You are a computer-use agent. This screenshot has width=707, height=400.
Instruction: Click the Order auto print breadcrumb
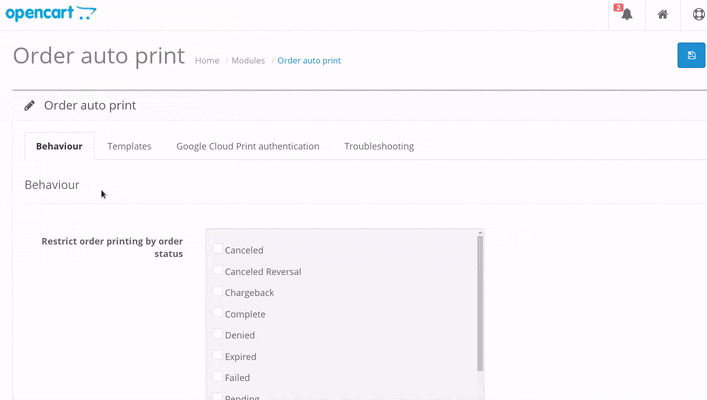click(309, 60)
